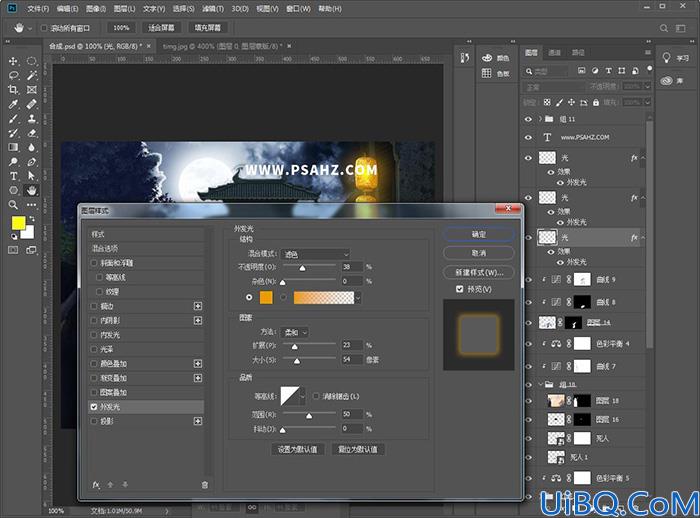The height and width of the screenshot is (518, 700).
Task: Select the solid color radio button
Action: pos(249,297)
